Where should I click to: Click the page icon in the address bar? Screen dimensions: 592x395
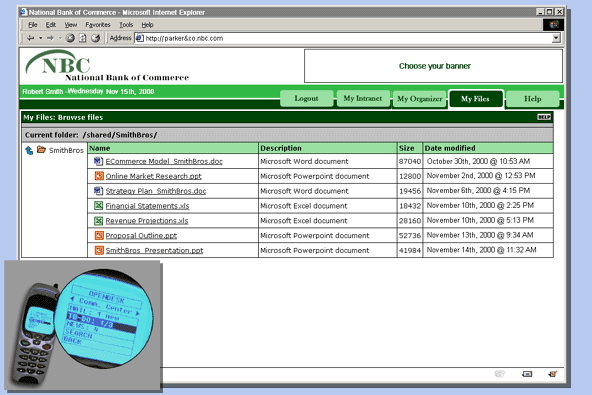(140, 38)
